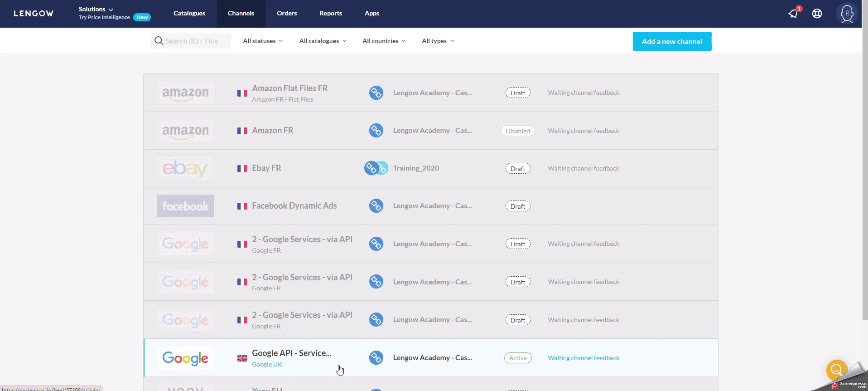
Task: Click the Google UK subtitle link
Action: coord(267,364)
